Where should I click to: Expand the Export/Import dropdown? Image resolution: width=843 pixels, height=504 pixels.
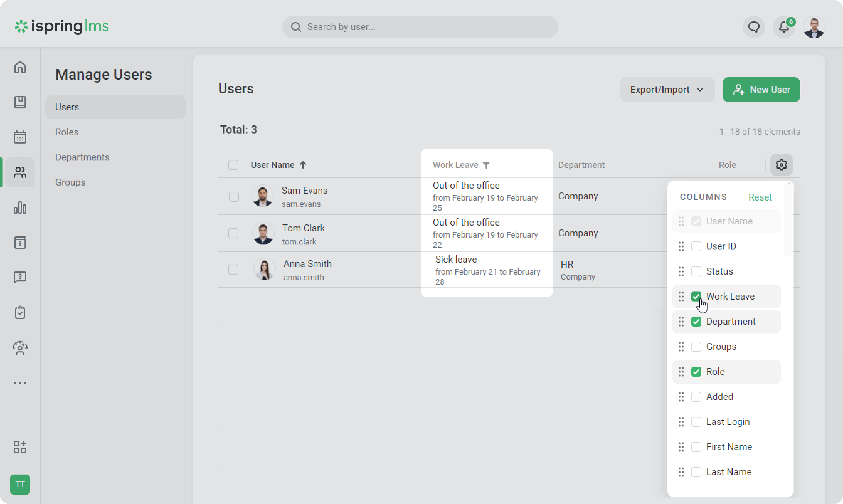click(x=667, y=90)
